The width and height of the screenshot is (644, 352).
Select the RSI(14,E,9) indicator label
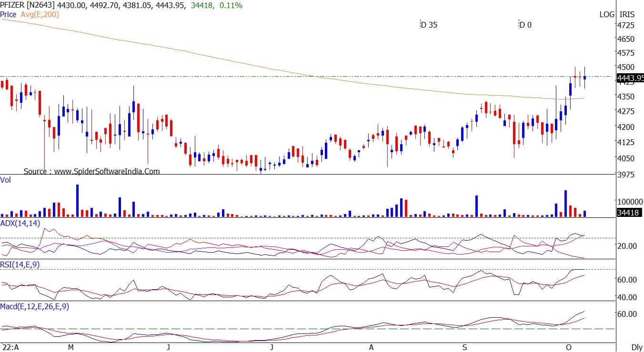pos(20,265)
